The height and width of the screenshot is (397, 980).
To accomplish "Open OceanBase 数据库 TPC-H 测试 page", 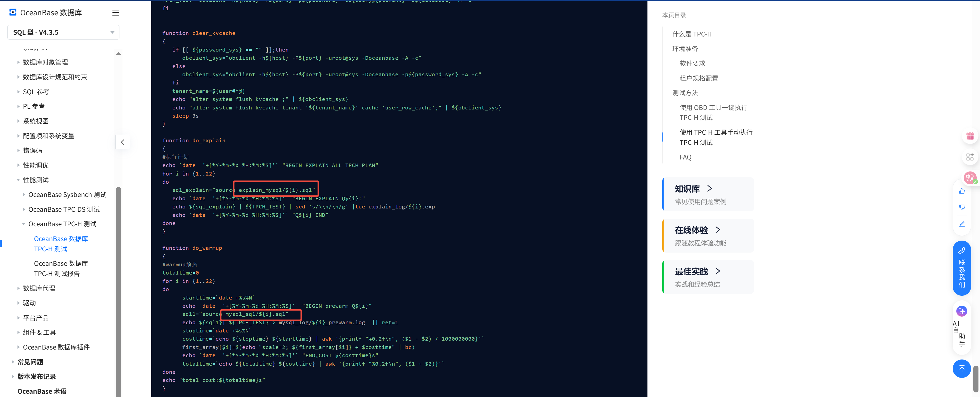I will [x=61, y=244].
